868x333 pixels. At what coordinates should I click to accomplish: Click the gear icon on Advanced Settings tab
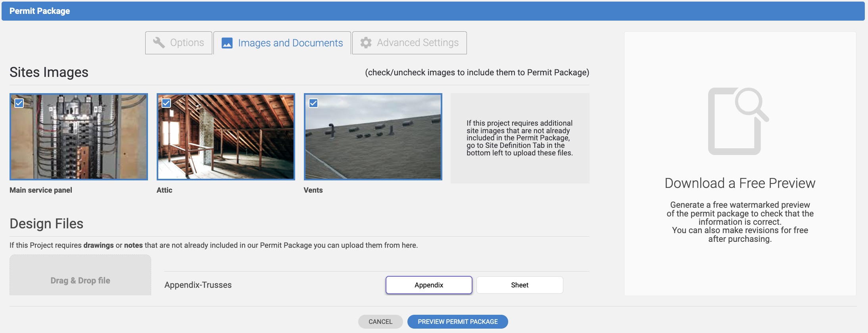366,42
